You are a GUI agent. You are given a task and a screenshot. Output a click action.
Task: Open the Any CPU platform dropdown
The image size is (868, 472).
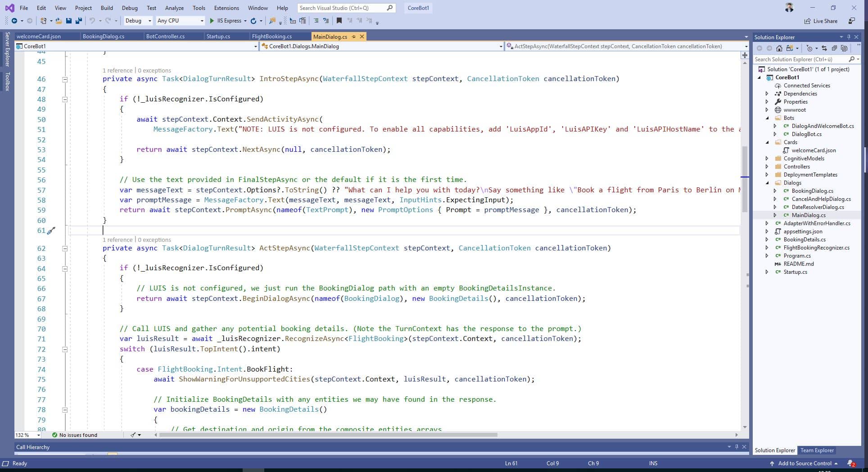point(180,21)
